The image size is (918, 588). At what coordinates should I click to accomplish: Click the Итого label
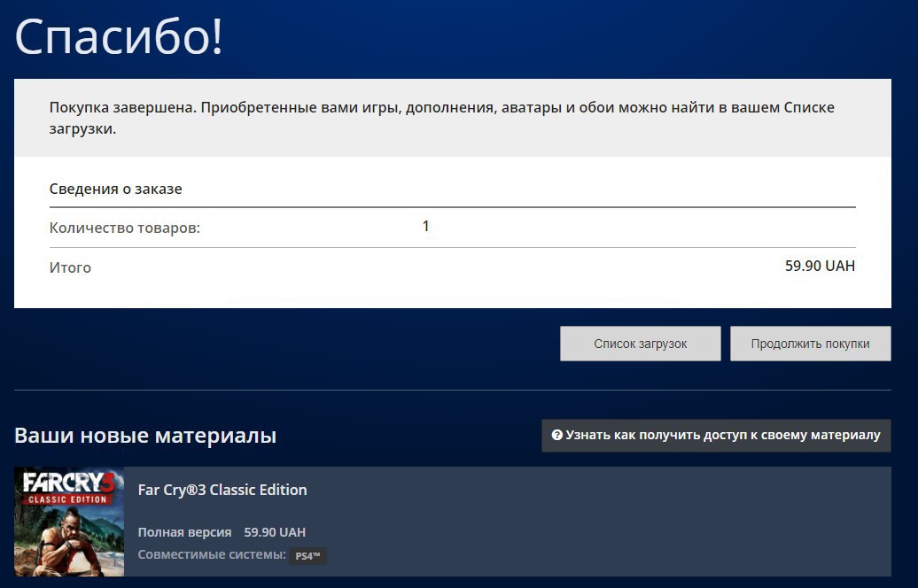click(x=70, y=267)
